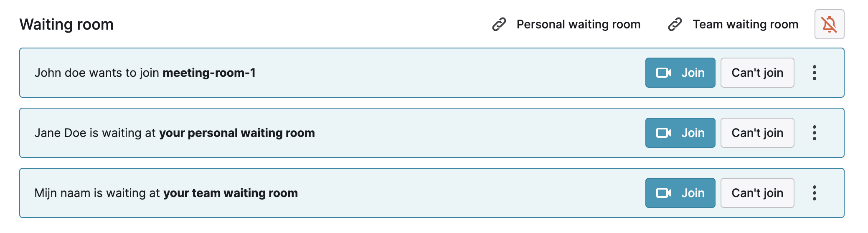Screen dimensions: 868x233
Task: Open the three-dot menu for Jane Doe's request
Action: tap(815, 133)
